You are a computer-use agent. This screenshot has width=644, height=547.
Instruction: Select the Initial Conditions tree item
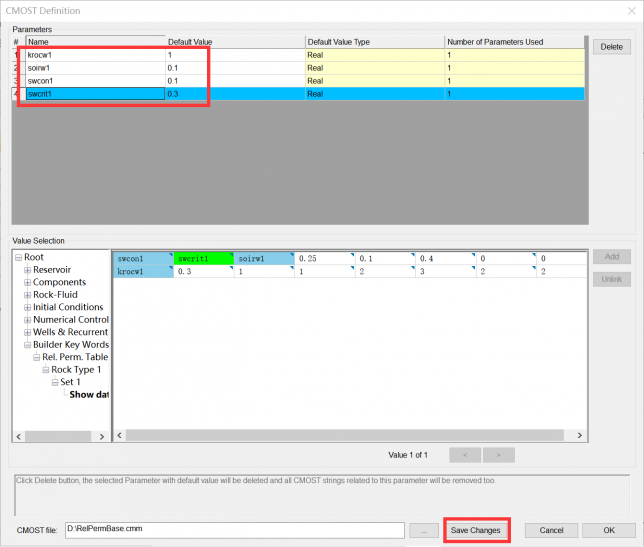coord(68,307)
